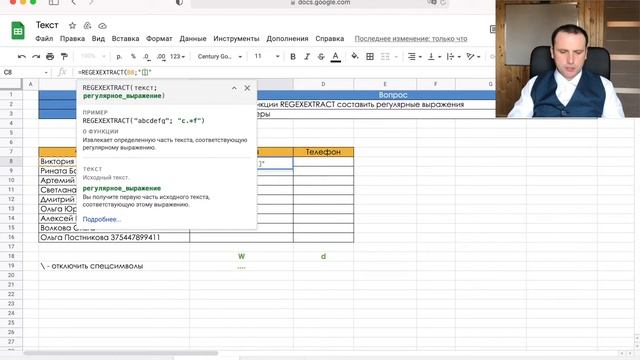
Task: Select column A header
Action: pos(30,84)
